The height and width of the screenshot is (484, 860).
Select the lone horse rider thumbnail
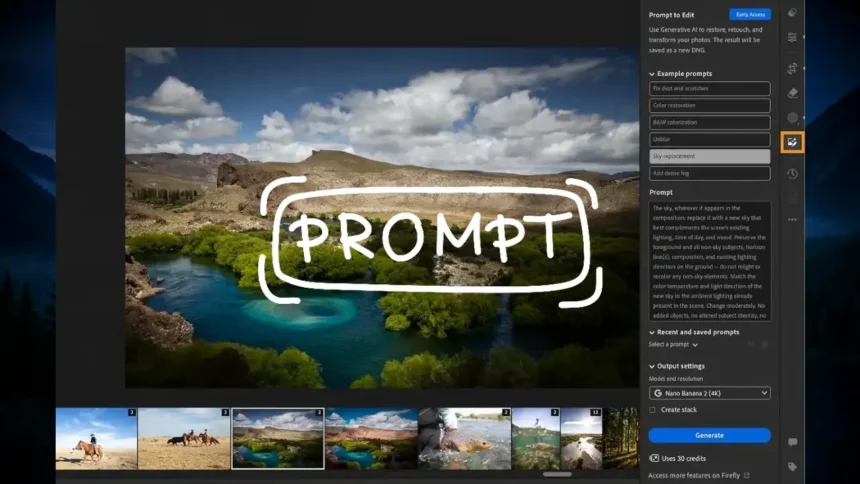click(x=96, y=438)
